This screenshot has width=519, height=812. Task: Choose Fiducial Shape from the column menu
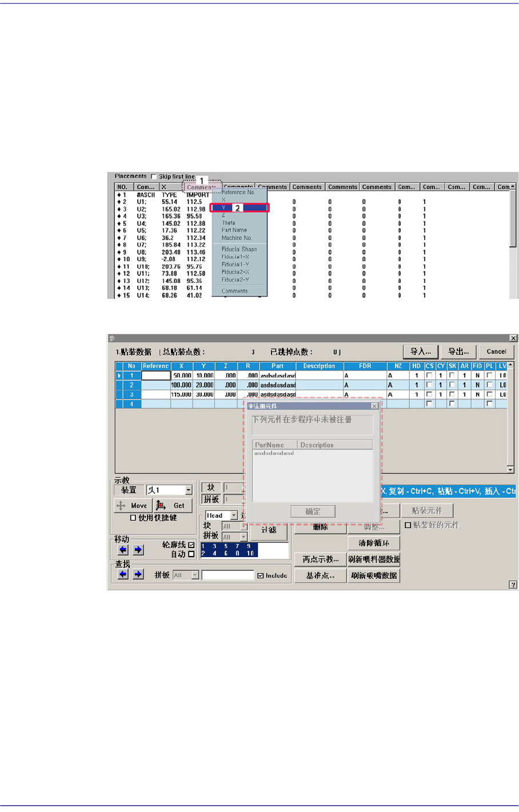coord(239,249)
